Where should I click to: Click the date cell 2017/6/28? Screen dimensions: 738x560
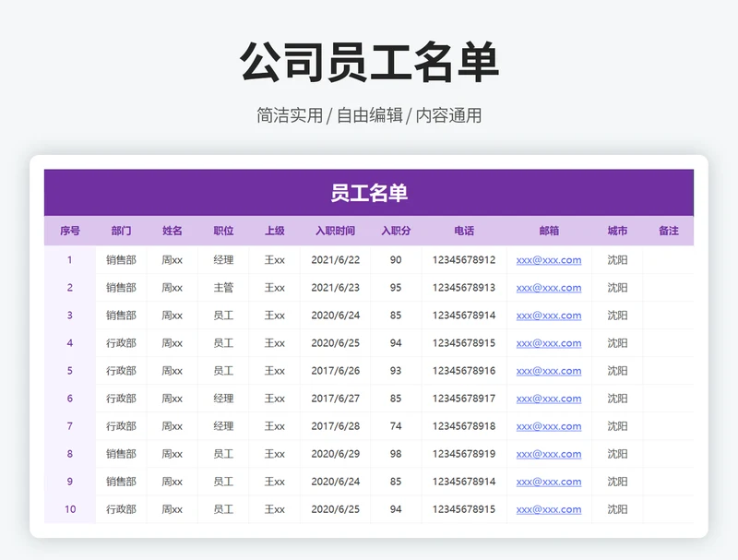click(x=335, y=426)
